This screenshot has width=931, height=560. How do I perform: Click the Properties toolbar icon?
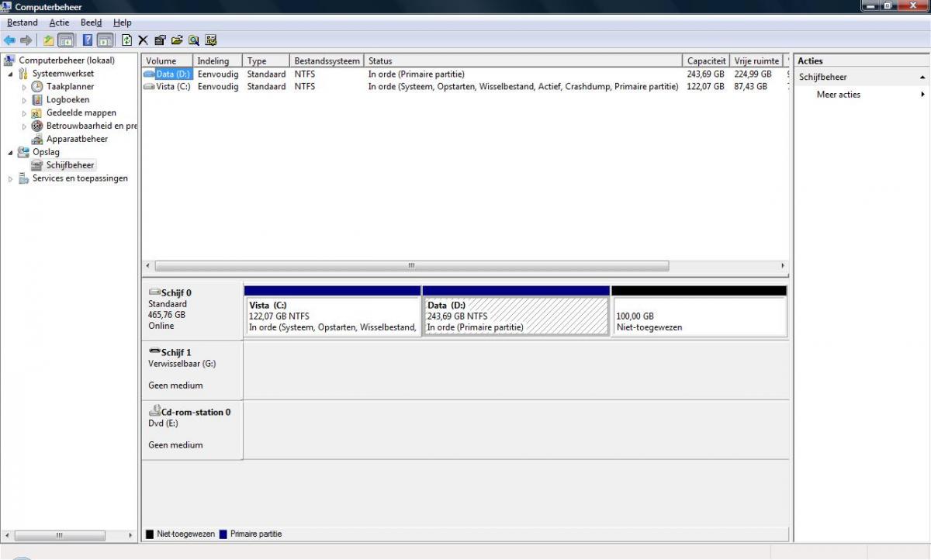click(160, 40)
